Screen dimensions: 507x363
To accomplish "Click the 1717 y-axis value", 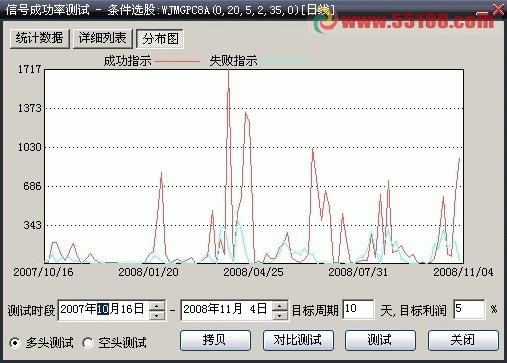I will coord(29,69).
